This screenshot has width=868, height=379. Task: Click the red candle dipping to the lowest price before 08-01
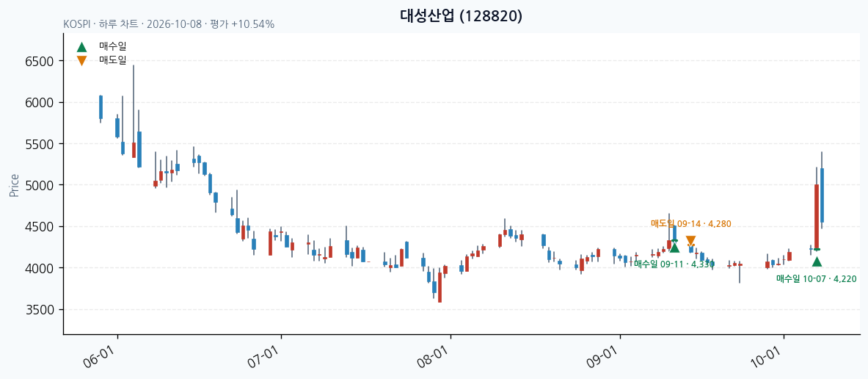coord(440,287)
